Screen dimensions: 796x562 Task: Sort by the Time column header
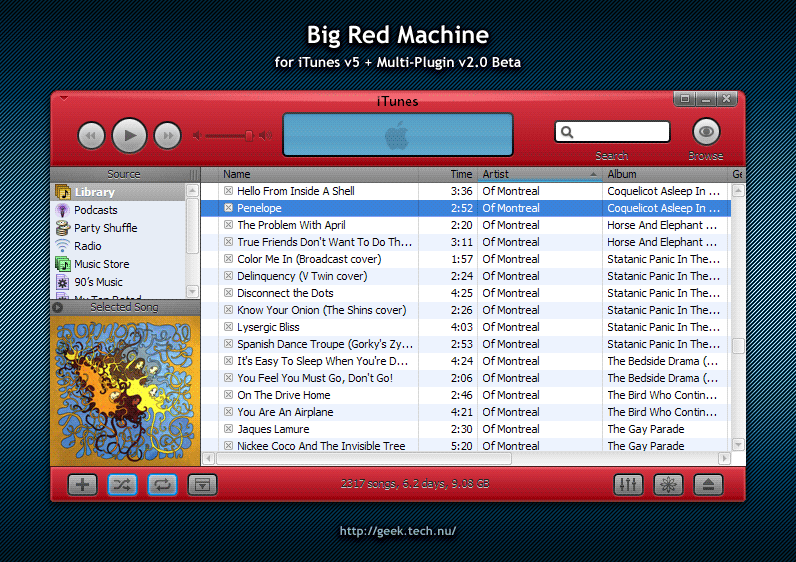click(448, 174)
